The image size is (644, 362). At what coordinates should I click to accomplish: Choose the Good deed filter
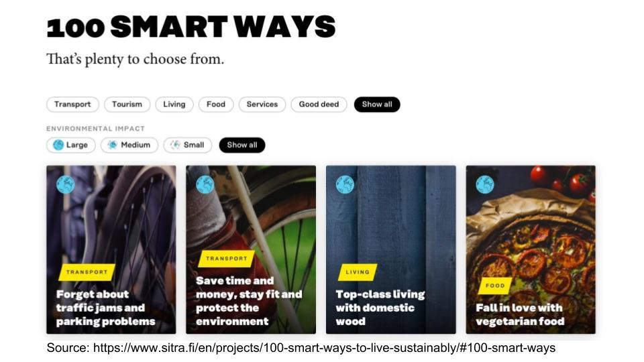point(319,105)
